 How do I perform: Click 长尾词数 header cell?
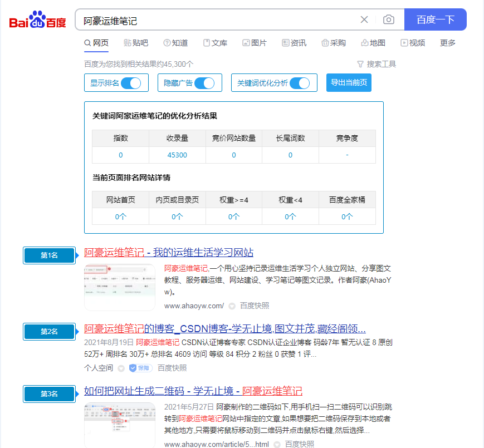[x=290, y=138]
